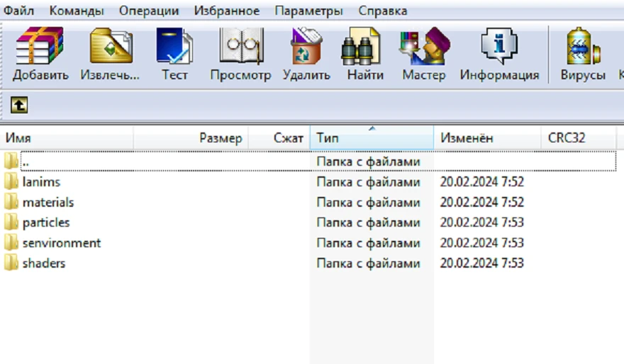This screenshot has height=364, width=624.
Task: Click the 'particles' folder name
Action: 46,222
